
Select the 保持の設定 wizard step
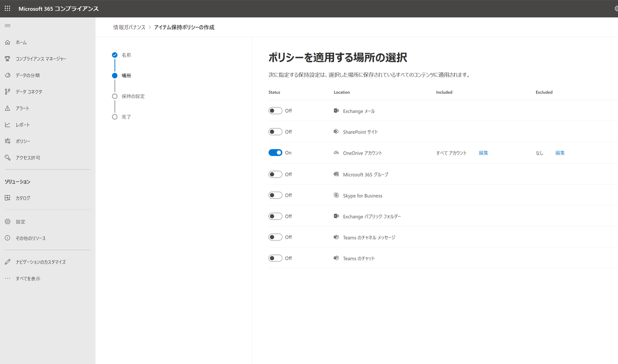[x=133, y=96]
